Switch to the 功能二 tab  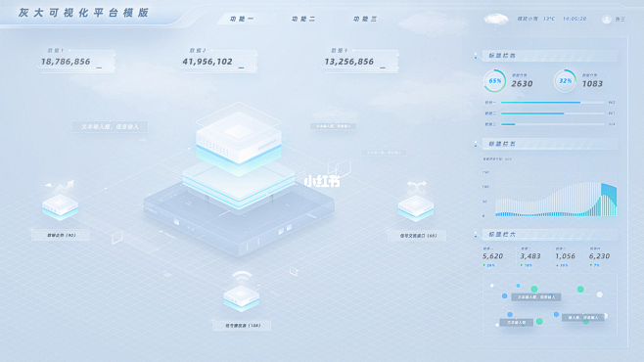pos(303,19)
